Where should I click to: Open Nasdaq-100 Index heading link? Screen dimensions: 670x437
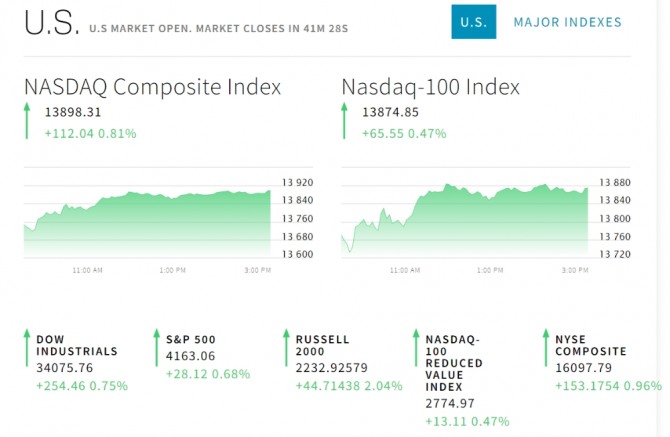click(x=431, y=87)
